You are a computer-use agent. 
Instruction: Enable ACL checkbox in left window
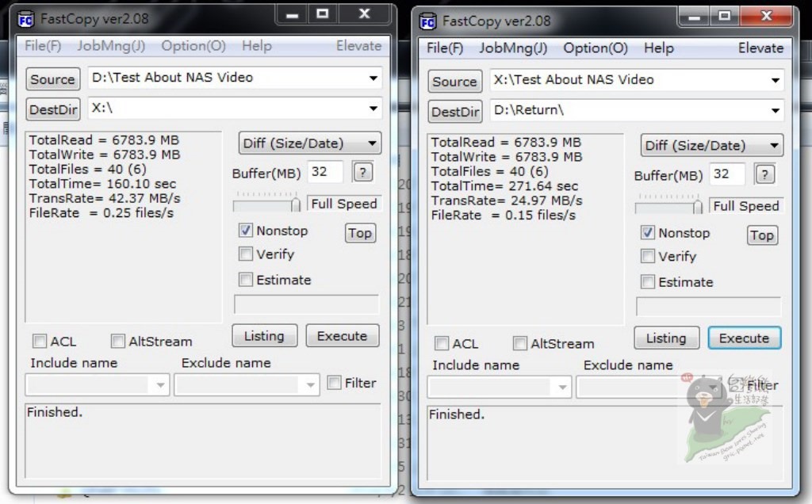point(40,341)
